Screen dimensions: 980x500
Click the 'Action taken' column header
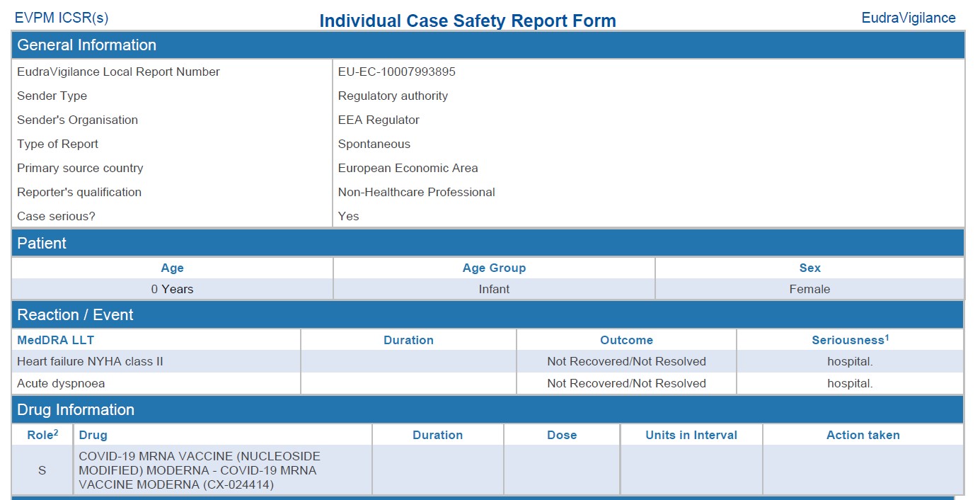click(863, 436)
